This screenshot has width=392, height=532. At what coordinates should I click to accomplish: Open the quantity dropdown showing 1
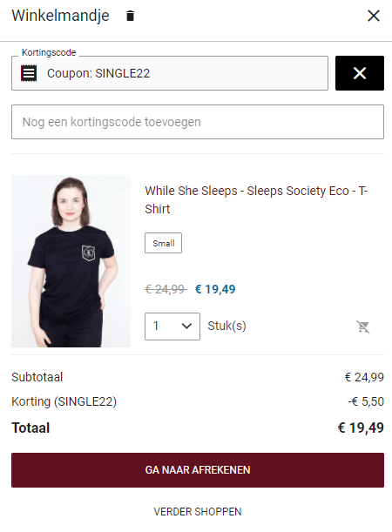172,327
